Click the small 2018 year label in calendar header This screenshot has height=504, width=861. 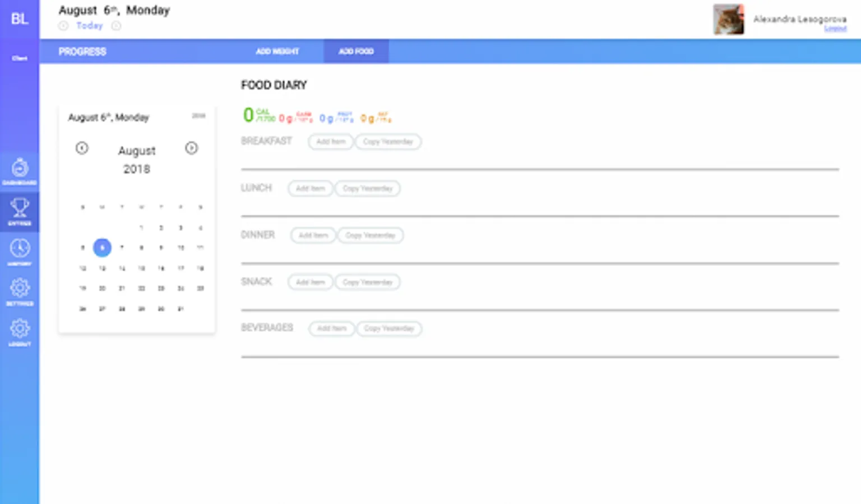tap(199, 116)
